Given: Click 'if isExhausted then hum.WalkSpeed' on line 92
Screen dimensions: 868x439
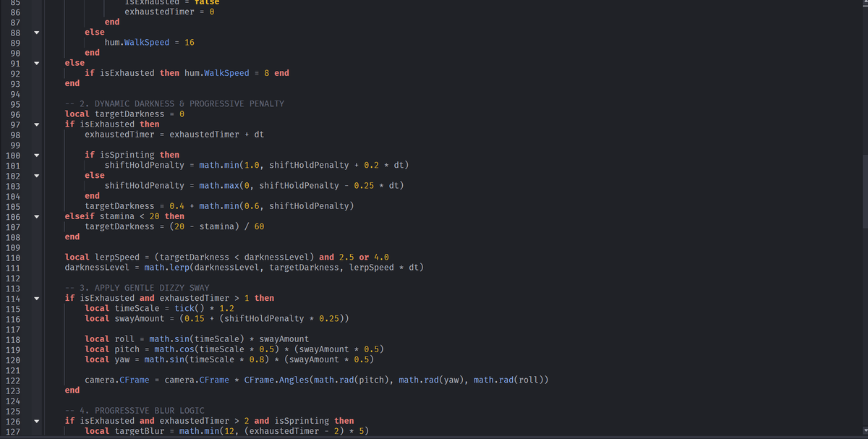Looking at the screenshot, I should point(166,73).
